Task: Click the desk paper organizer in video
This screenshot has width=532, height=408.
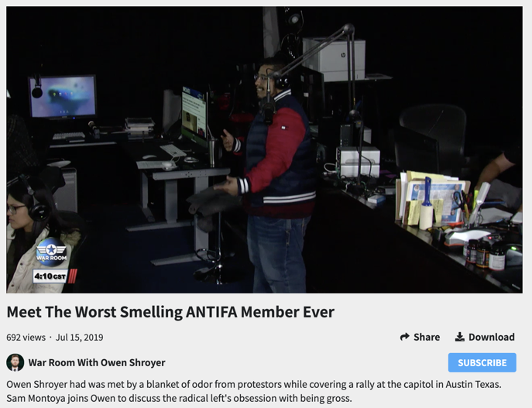Action: coord(434,197)
